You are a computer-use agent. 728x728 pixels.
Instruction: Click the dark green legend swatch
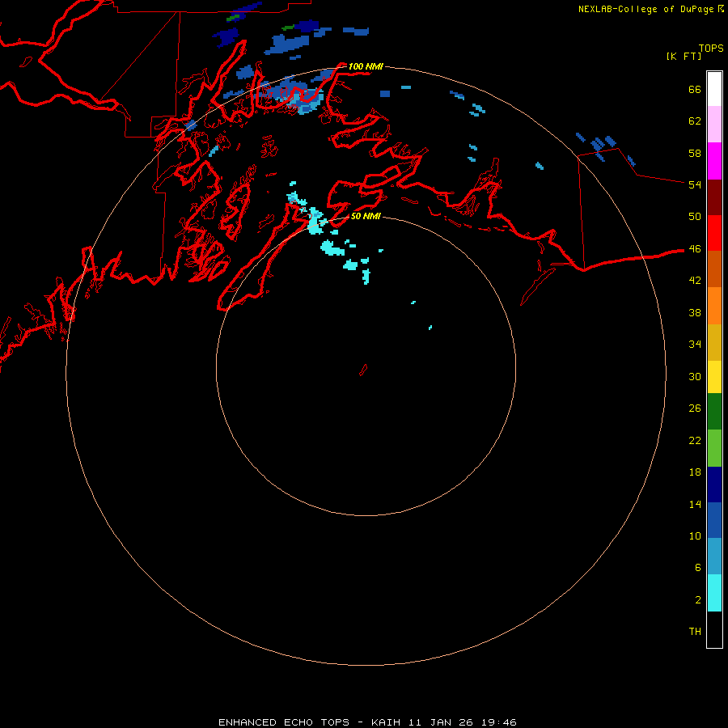click(x=714, y=412)
